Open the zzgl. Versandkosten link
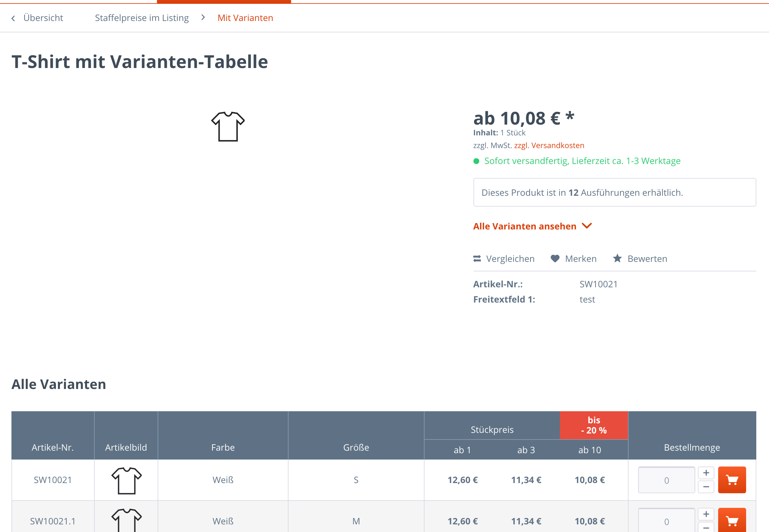The width and height of the screenshot is (769, 532). click(x=549, y=145)
